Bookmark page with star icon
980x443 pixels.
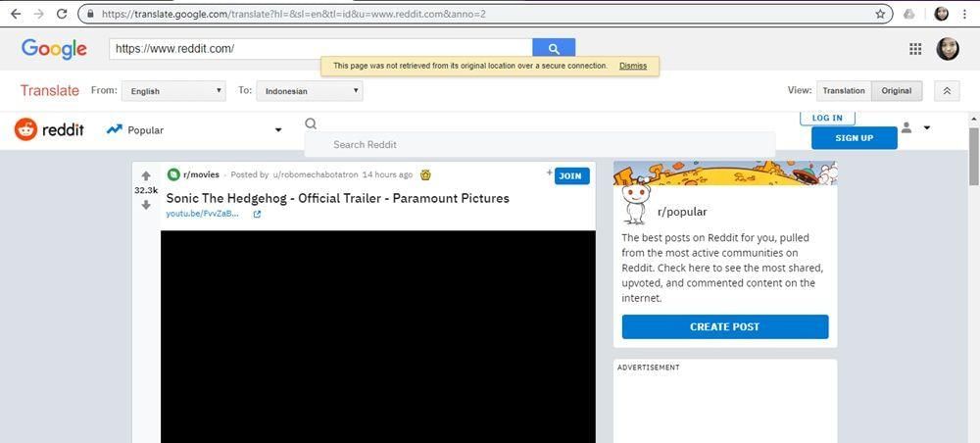880,14
